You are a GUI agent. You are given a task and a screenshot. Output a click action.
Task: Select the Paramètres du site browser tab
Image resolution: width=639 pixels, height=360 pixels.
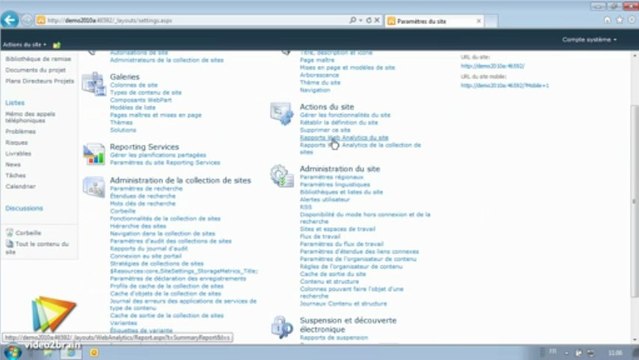434,21
